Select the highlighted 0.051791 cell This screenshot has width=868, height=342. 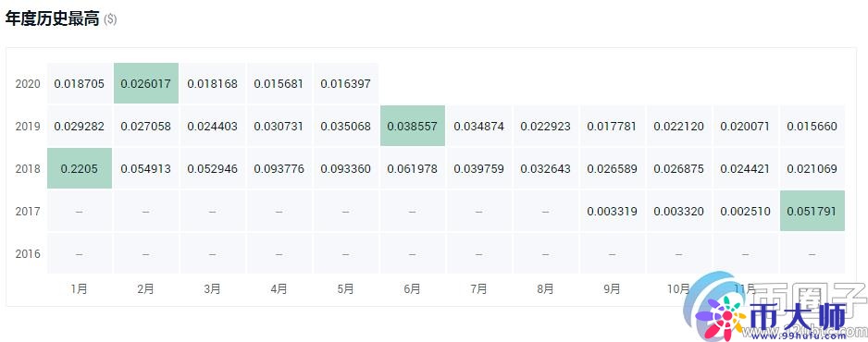pyautogui.click(x=812, y=211)
